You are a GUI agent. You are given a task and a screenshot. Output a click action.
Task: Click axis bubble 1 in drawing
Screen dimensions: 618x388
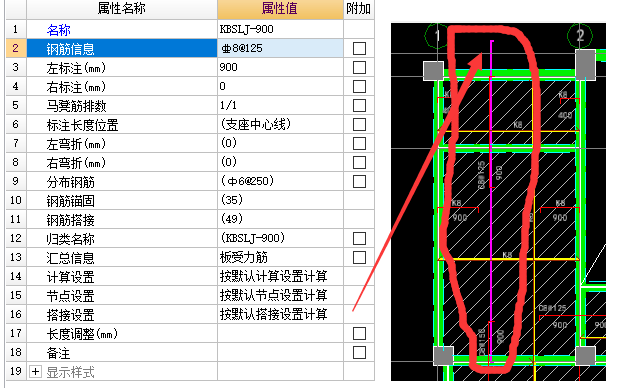click(x=437, y=36)
